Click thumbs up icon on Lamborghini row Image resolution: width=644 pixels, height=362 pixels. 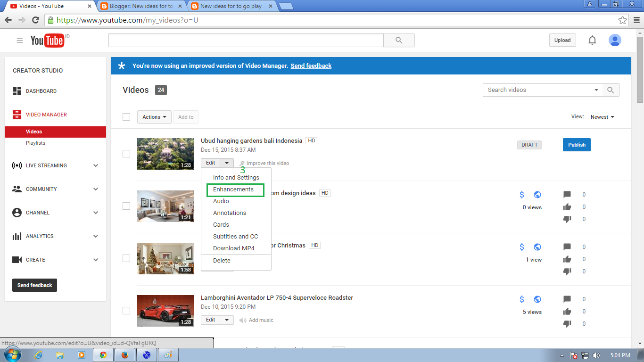point(567,312)
